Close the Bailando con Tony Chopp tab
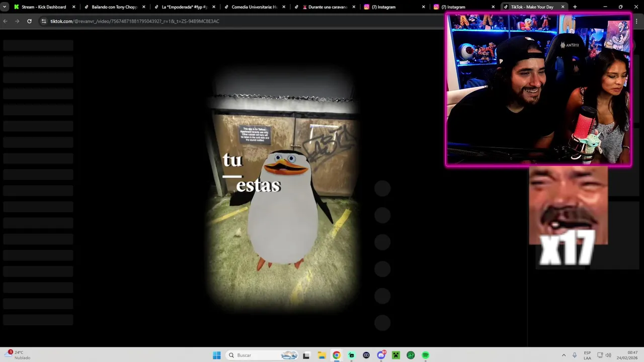 tap(144, 7)
